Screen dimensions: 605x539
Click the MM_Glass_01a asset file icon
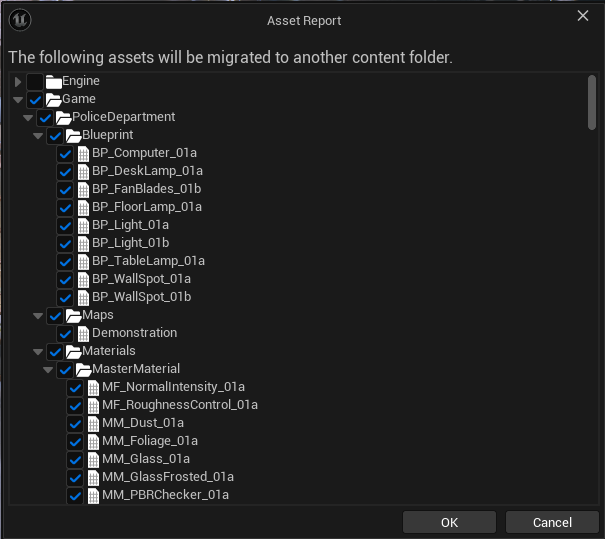click(x=93, y=459)
